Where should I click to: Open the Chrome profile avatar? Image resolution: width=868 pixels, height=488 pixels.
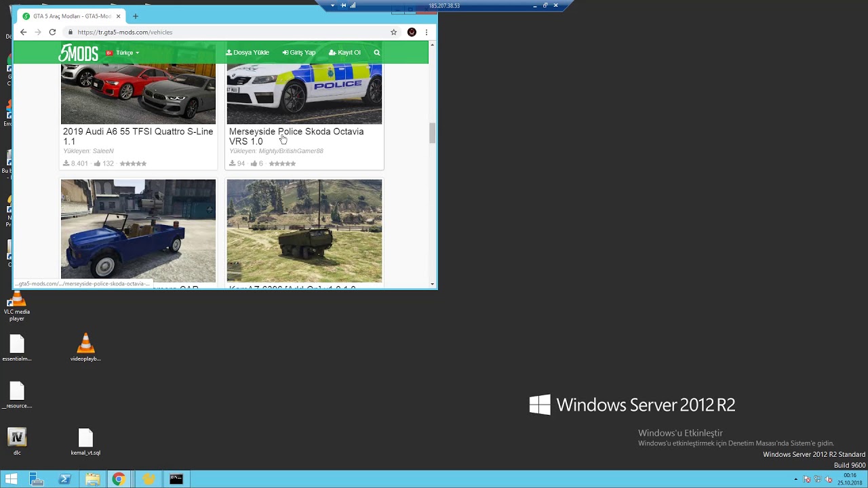[x=412, y=32]
